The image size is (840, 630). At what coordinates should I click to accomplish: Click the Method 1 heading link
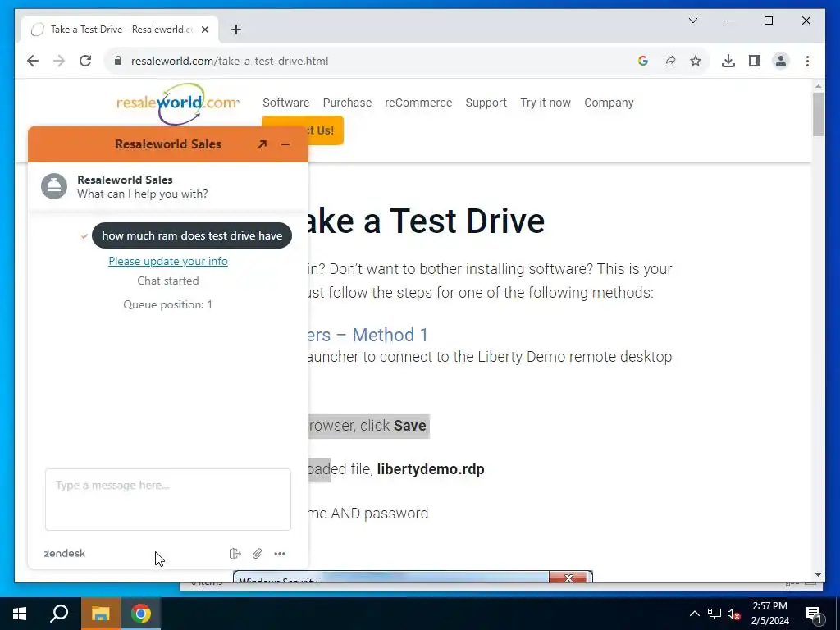368,335
